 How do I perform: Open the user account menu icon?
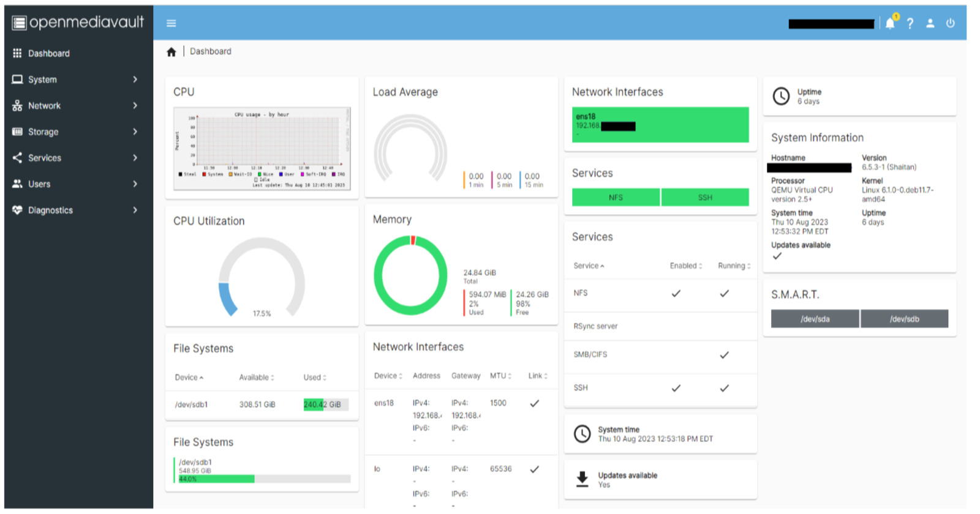930,23
